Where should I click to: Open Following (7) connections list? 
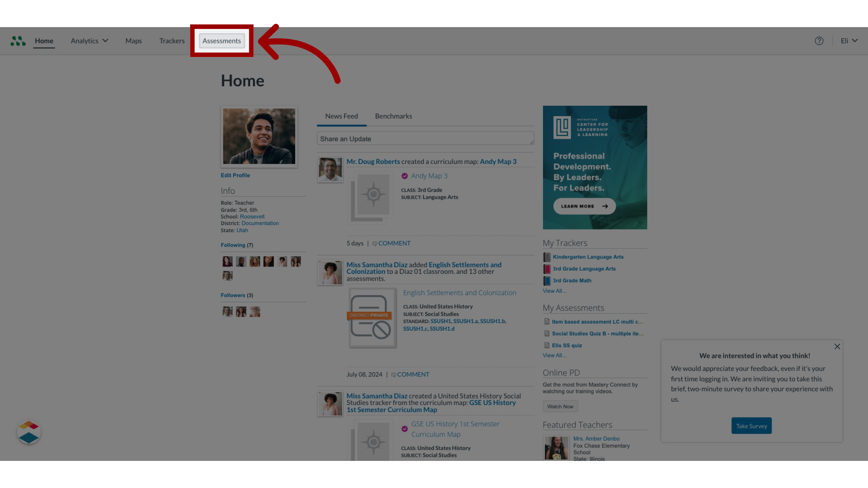pos(232,245)
